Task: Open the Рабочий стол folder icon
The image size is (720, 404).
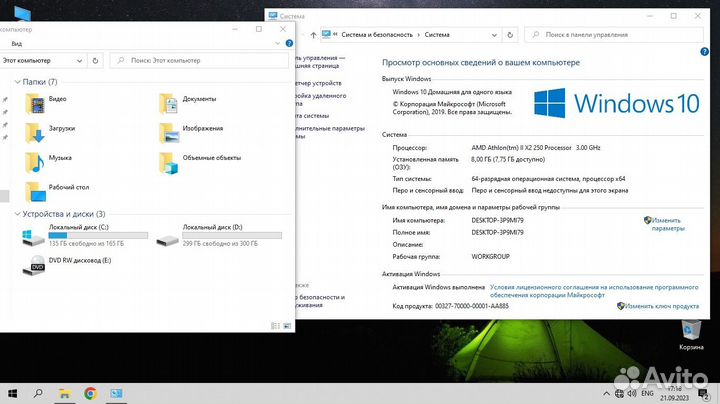Action: pos(35,192)
